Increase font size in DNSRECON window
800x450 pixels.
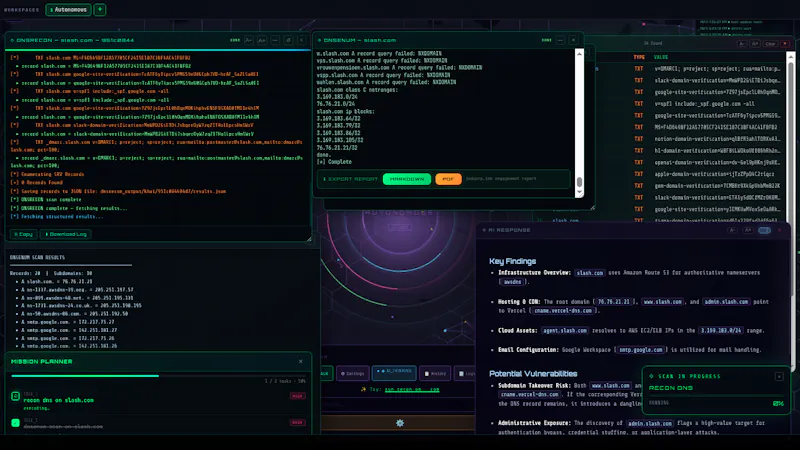(x=262, y=40)
